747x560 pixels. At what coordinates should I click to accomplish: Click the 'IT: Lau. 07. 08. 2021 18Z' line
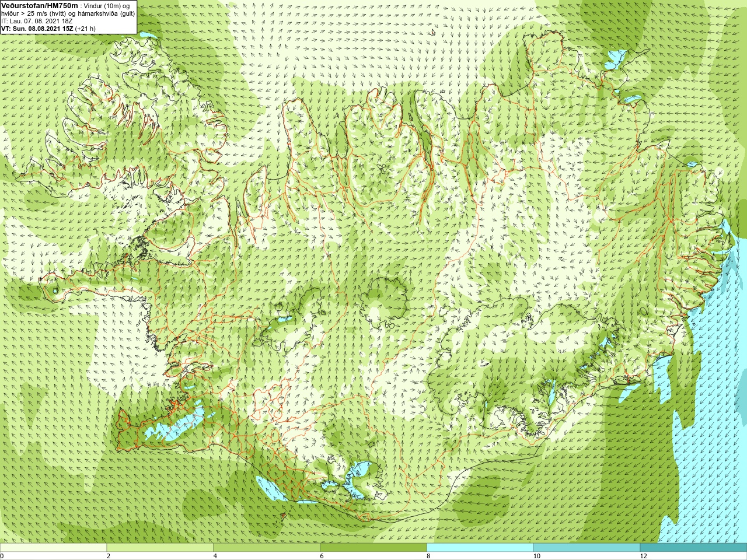tap(37, 21)
